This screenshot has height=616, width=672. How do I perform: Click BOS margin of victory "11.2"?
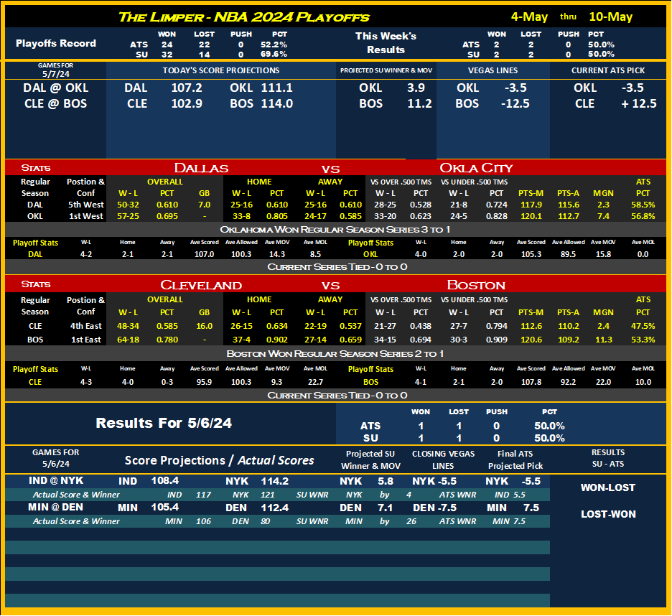419,103
